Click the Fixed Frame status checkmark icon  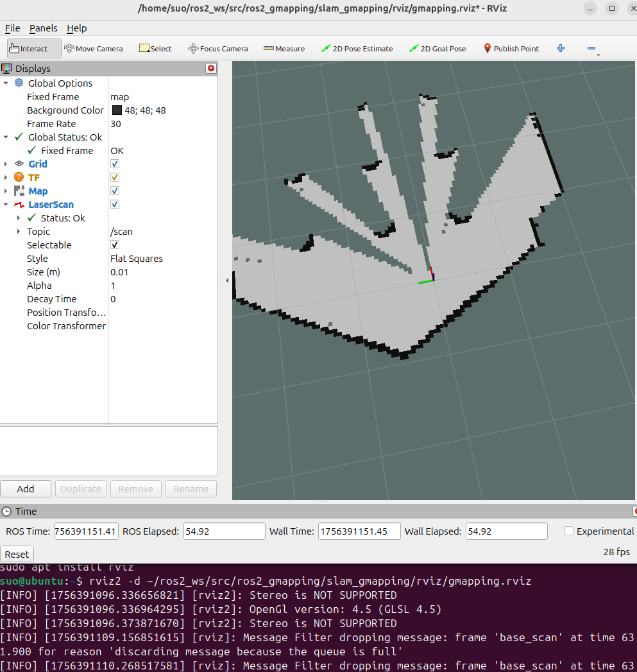(31, 150)
